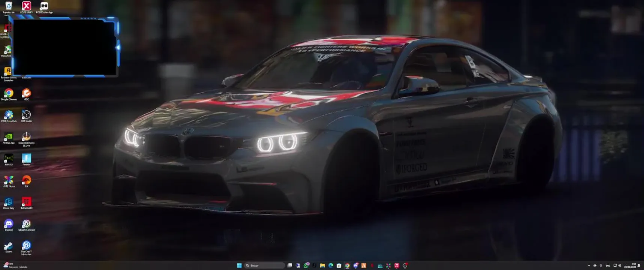Select the StreamElements SE.Live desktop shortcut

pyautogui.click(x=26, y=139)
